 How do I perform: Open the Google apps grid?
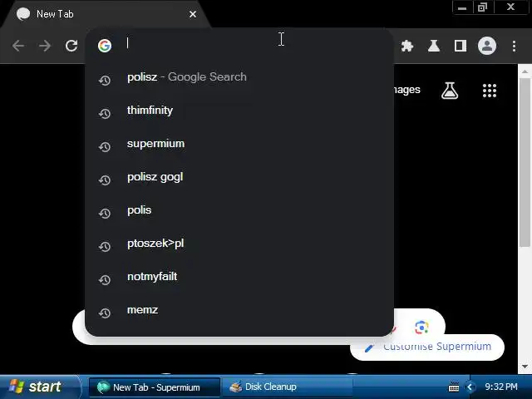click(x=490, y=91)
